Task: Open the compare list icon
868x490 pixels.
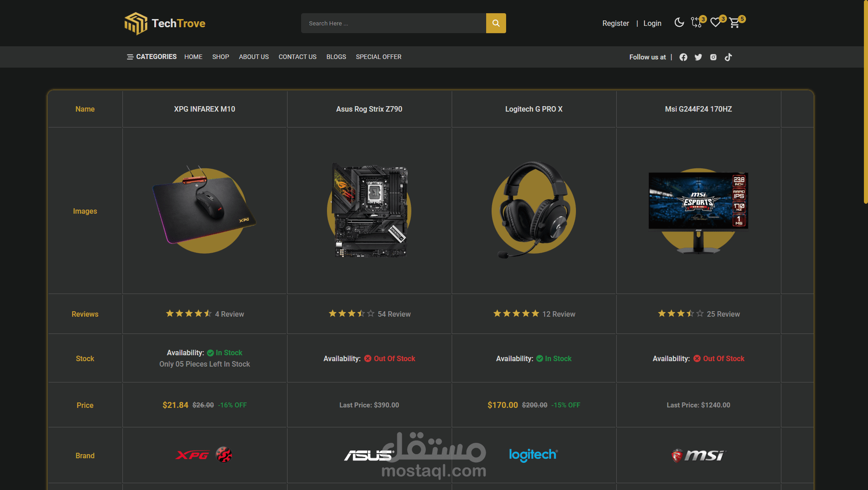Action: pos(697,23)
